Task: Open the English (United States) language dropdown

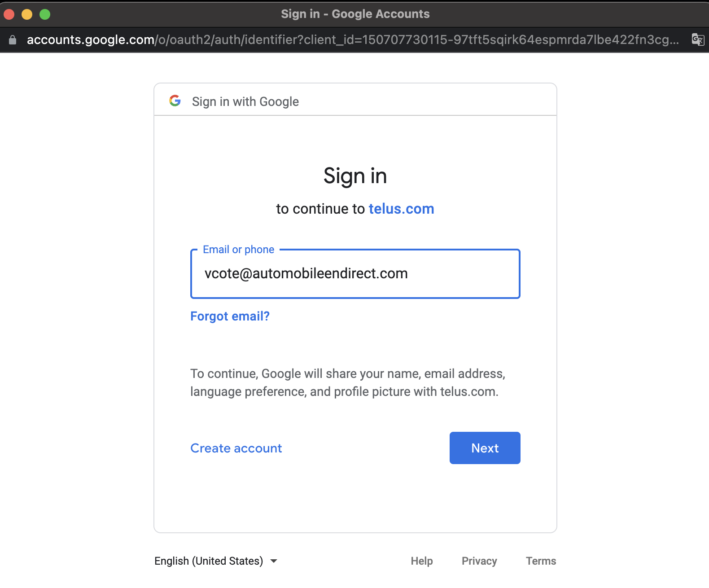Action: 216,561
